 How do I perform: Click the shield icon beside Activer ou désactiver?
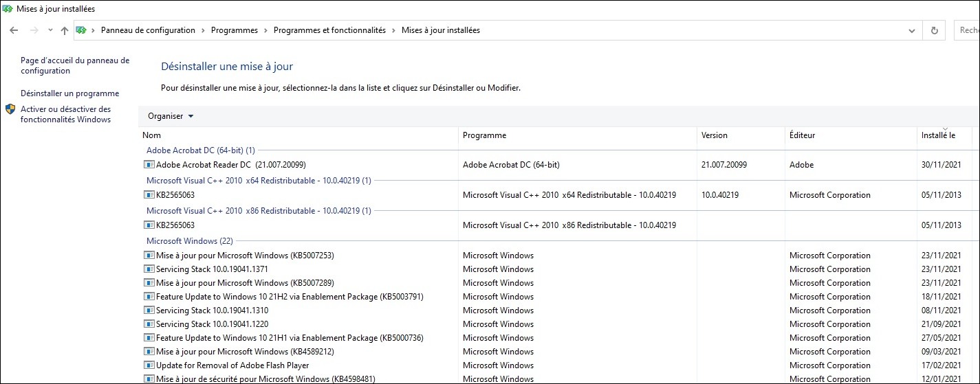click(x=10, y=109)
